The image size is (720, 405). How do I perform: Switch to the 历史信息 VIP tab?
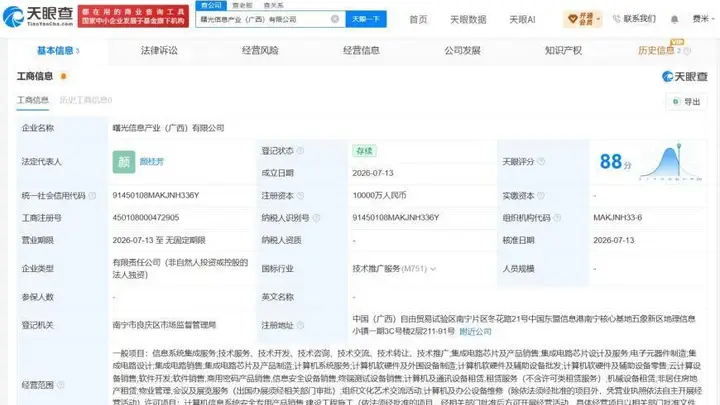(659, 51)
